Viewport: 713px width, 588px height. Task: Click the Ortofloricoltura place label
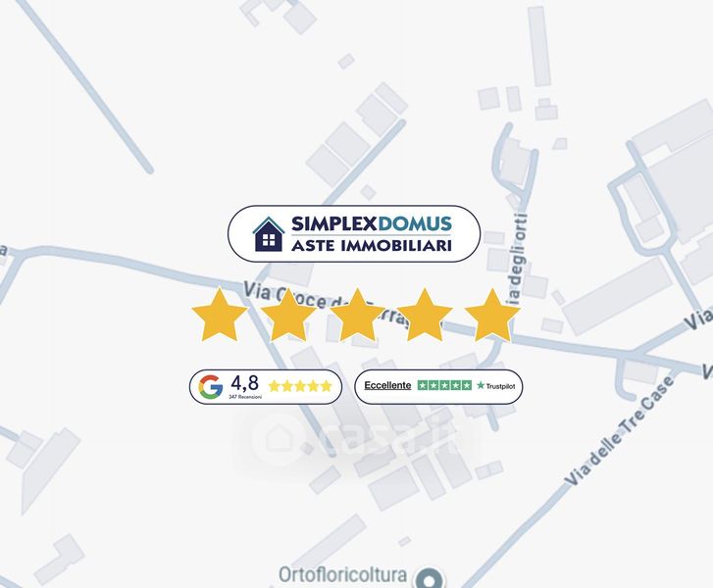point(342,575)
